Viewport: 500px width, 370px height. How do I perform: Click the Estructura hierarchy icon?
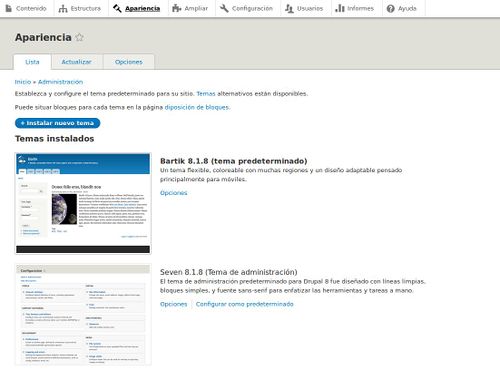(63, 8)
